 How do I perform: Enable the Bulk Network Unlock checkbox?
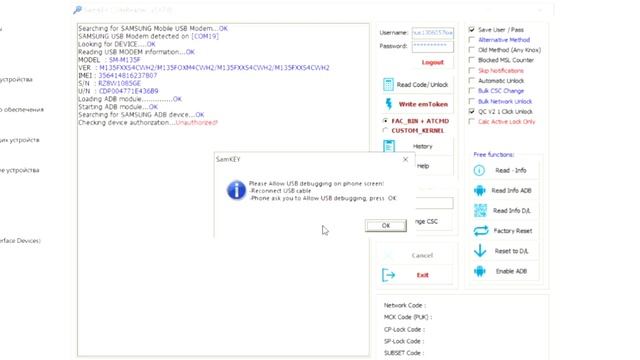click(x=471, y=101)
